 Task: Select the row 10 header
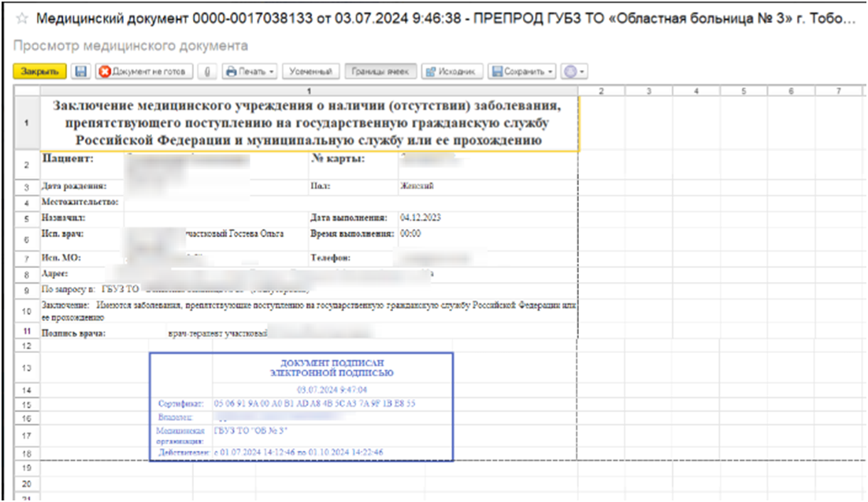tap(26, 312)
